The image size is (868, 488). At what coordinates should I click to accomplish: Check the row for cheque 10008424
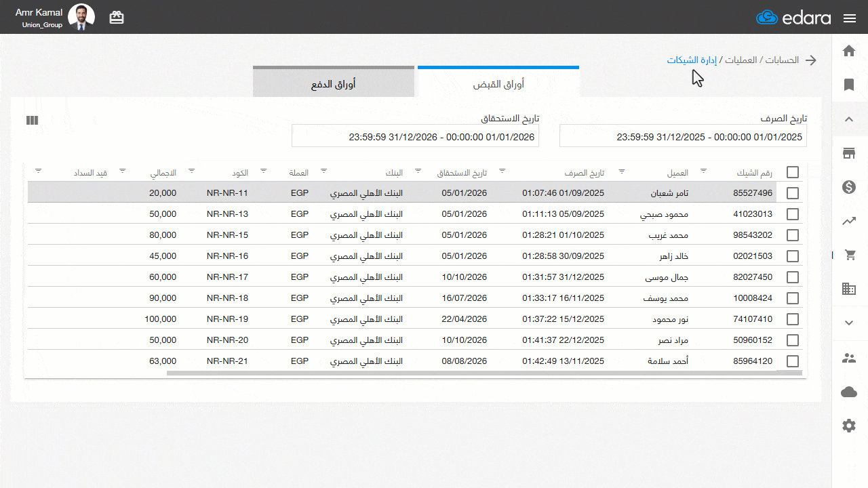793,298
